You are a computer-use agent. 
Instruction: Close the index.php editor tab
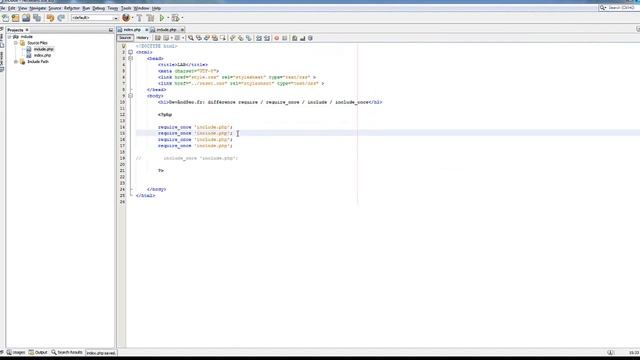[146, 30]
